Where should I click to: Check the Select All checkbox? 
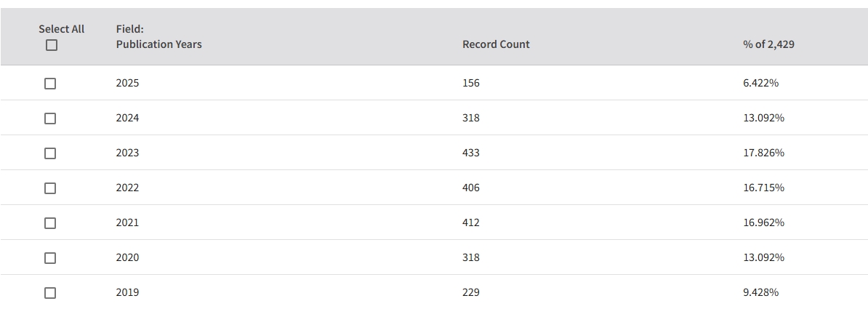[51, 45]
